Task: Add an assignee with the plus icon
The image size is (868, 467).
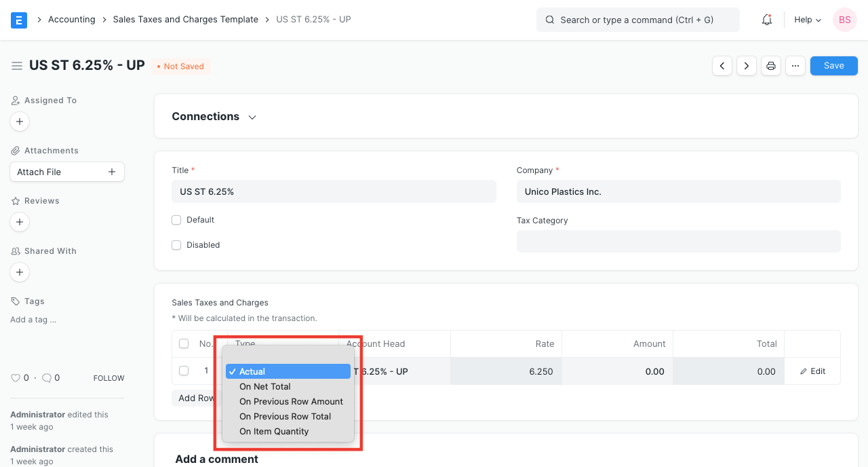Action: click(x=19, y=122)
